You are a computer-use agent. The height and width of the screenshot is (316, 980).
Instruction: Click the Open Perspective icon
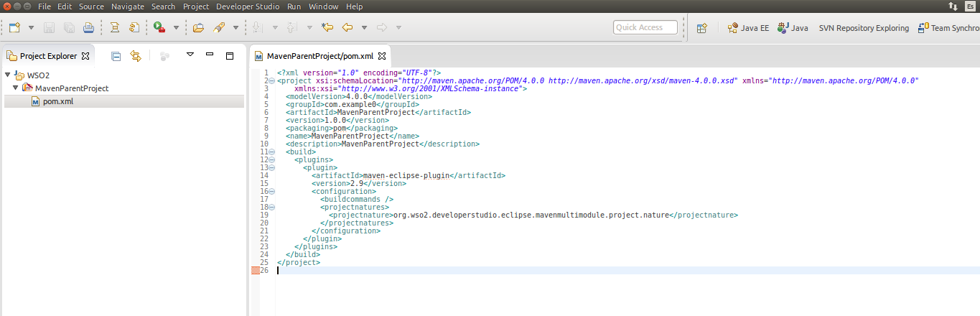click(702, 28)
